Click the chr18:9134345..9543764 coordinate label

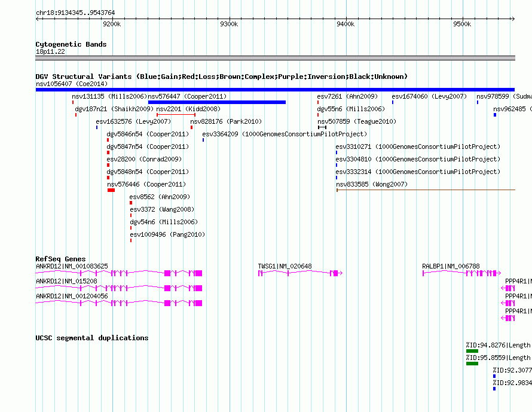[75, 13]
